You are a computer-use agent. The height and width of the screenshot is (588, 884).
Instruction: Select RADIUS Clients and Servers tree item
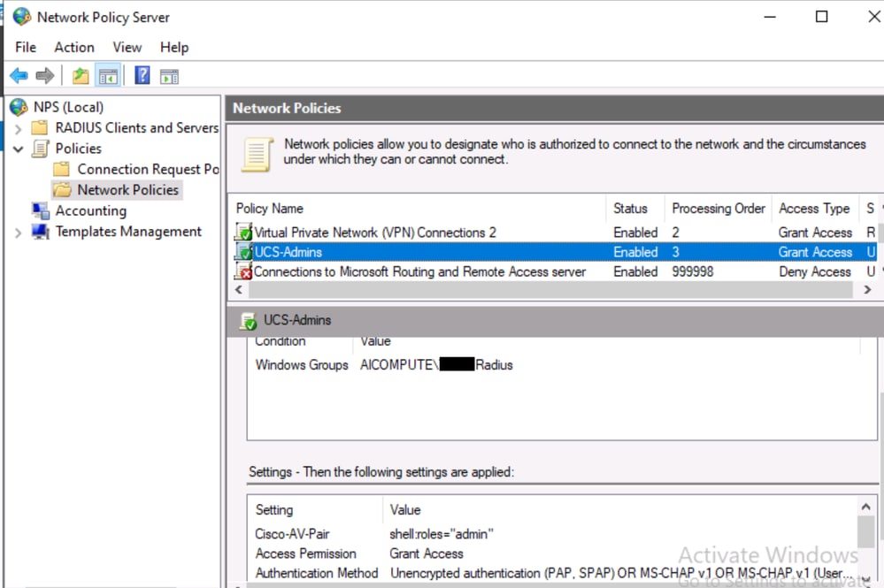(x=136, y=128)
